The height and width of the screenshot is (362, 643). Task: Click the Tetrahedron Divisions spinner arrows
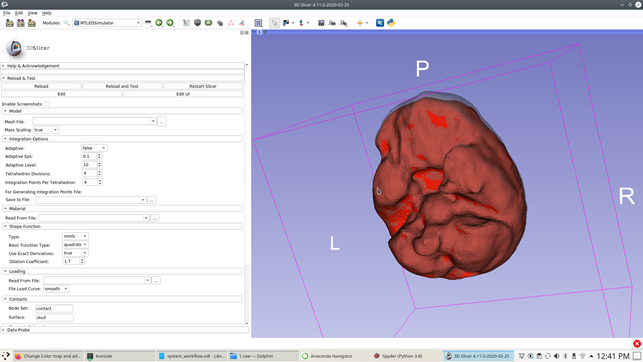click(99, 173)
